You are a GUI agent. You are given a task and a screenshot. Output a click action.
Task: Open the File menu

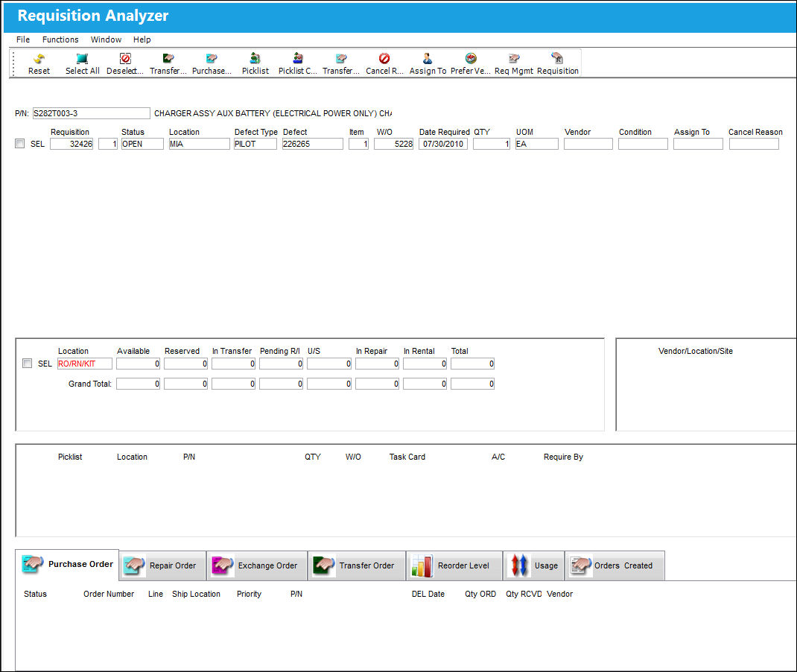tap(23, 39)
